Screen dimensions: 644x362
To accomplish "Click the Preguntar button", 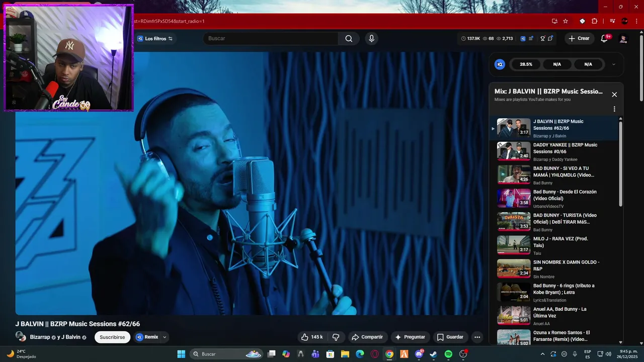I will (x=410, y=337).
